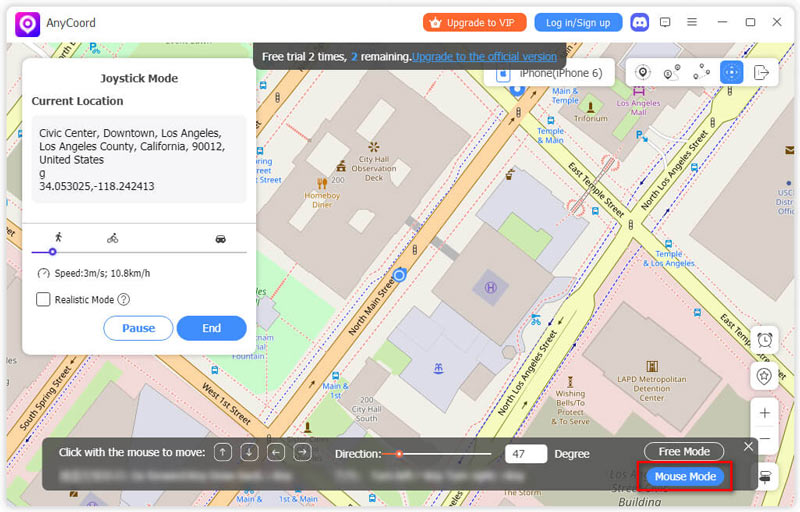Select the Multi-stop Mode route icon
The height and width of the screenshot is (512, 800).
[702, 72]
